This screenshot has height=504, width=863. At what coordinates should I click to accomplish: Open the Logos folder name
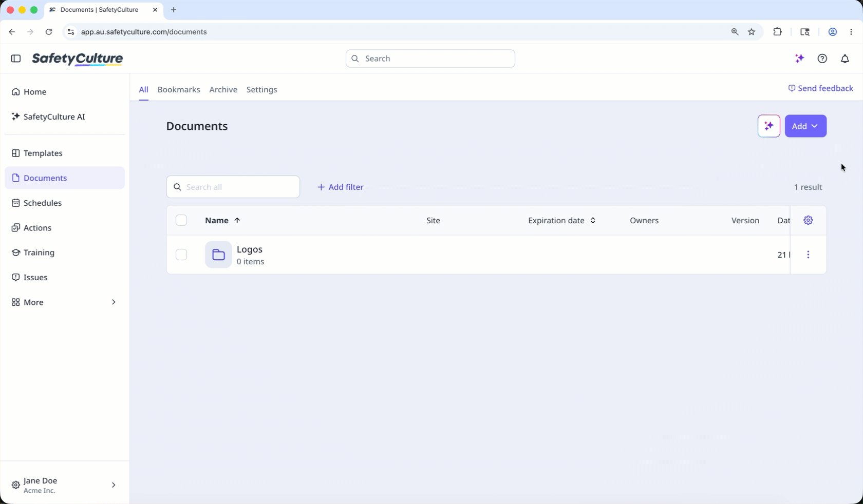[250, 249]
